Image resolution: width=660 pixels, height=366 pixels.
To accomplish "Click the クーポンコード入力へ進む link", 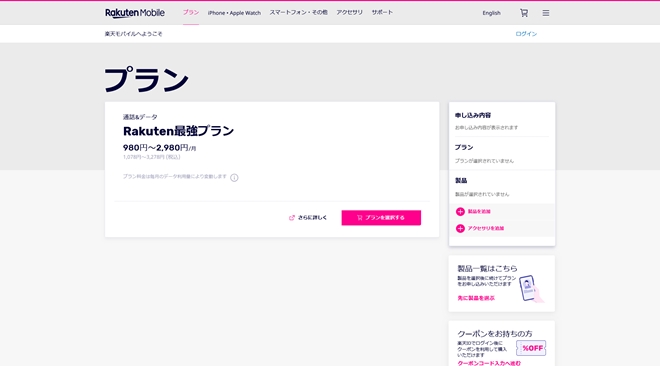I will click(489, 363).
